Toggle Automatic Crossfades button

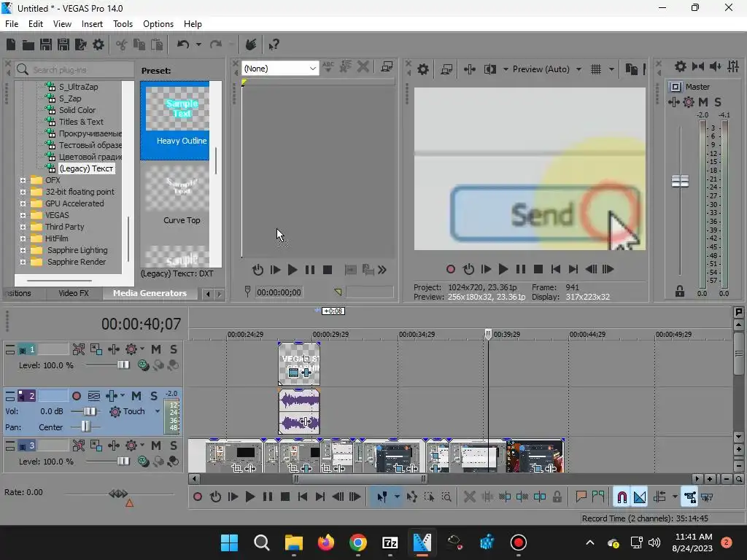tap(640, 497)
